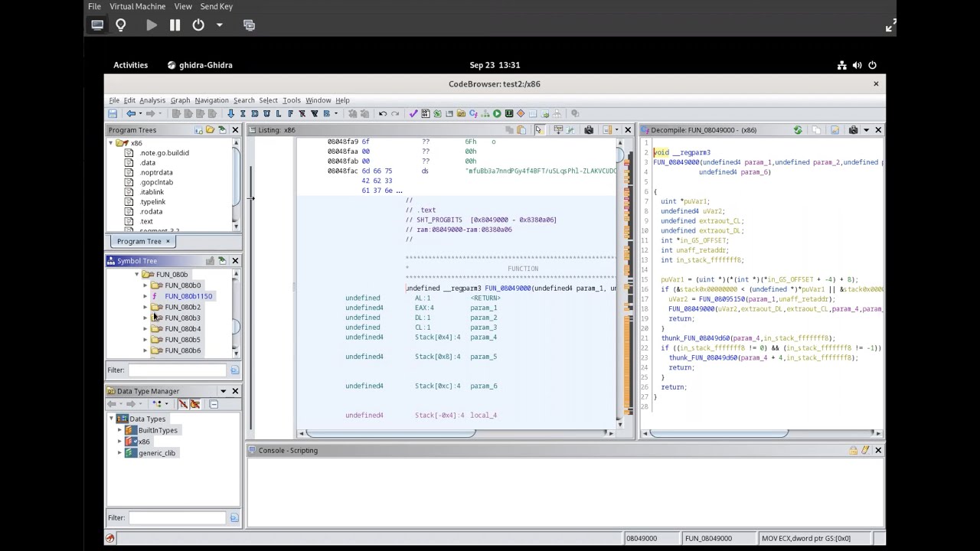
Task: Select FUN_080b1150 function in Symbol Tree
Action: point(188,296)
